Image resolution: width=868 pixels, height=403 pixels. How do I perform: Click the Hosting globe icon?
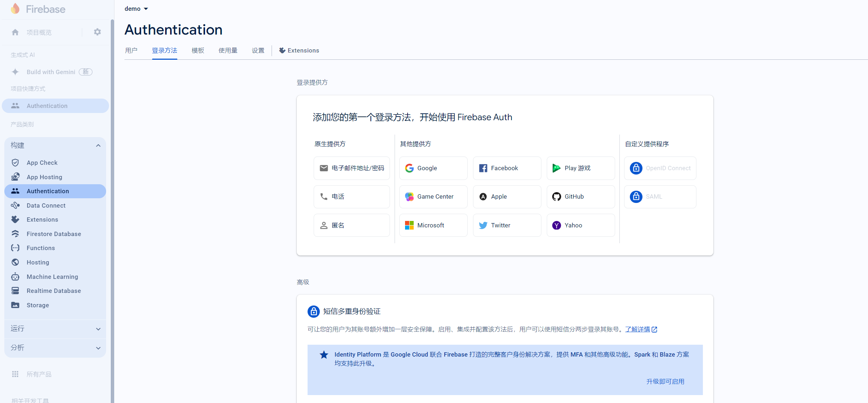coord(15,262)
